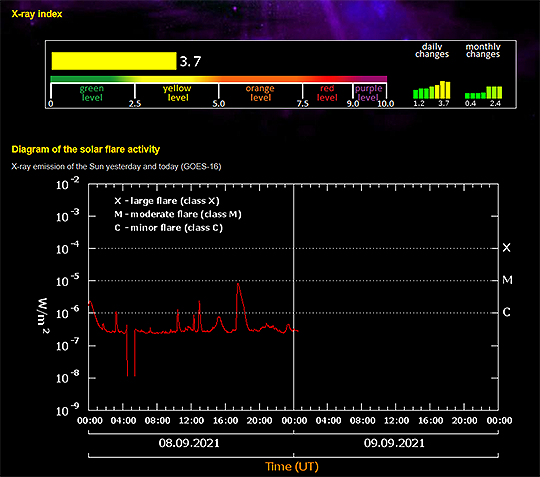
Task: Click the 3.7 index value text
Action: (190, 62)
